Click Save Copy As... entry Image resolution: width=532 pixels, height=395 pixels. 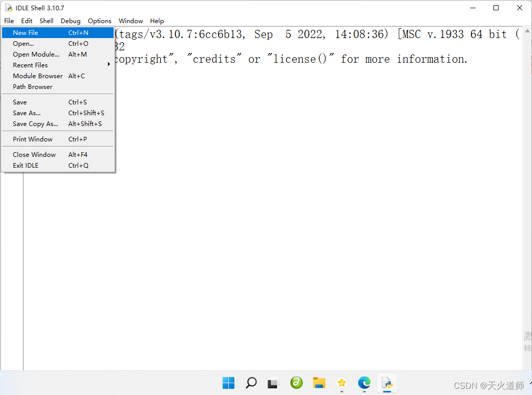click(58, 124)
